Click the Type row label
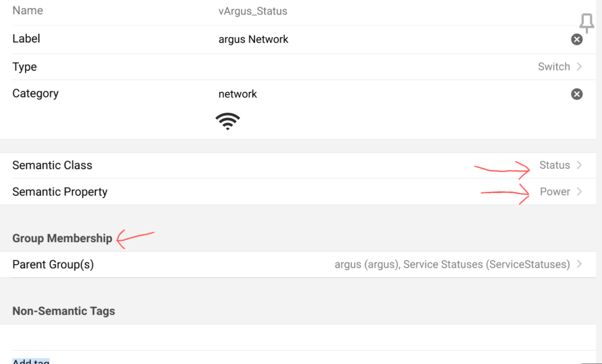Image resolution: width=602 pixels, height=364 pixels. tap(25, 67)
